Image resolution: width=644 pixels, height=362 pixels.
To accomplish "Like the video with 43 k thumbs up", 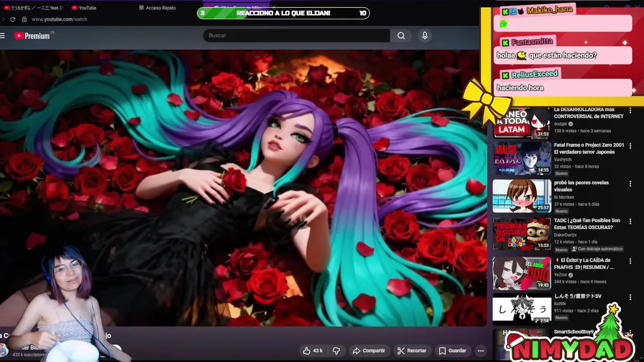I will (312, 350).
